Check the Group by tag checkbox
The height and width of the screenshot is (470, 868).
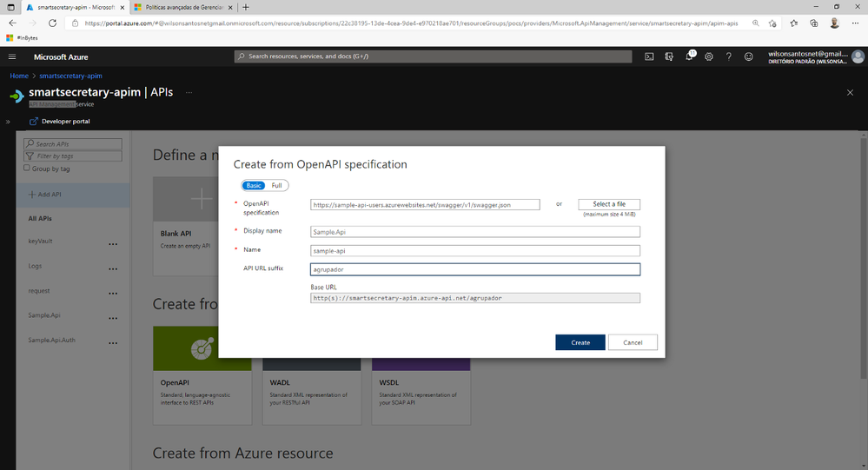[27, 168]
